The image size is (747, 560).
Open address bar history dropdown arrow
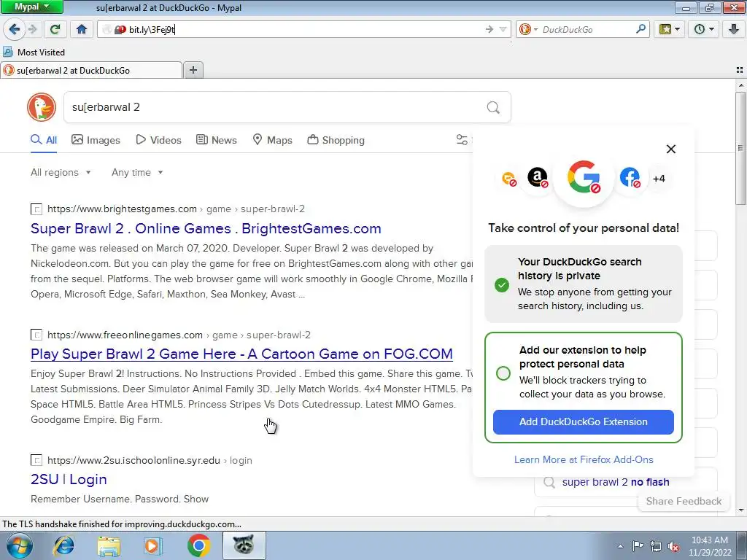pos(503,29)
